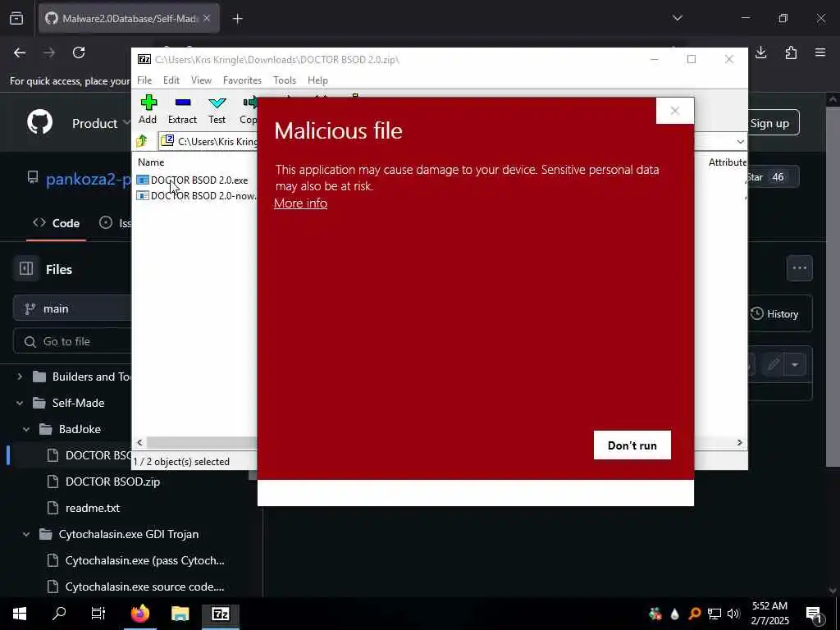Open the Product menu on GitHub
This screenshot has height=630, width=840.
point(101,123)
